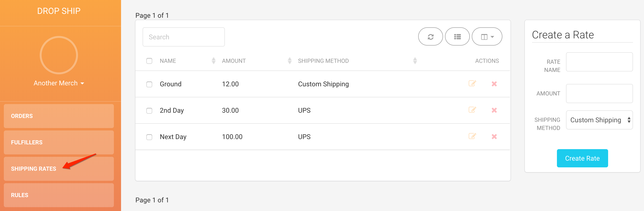Toggle the list view button
Screen dimensions: 644x211
pyautogui.click(x=457, y=37)
